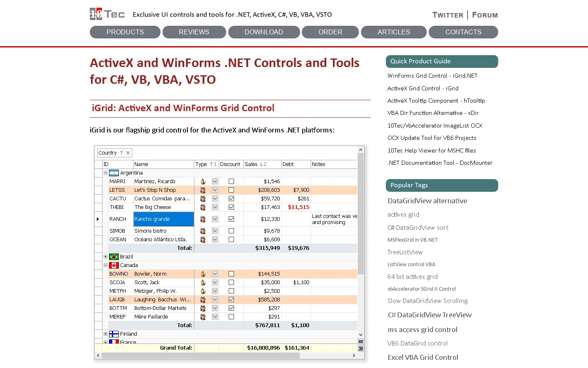Click the grid's horizontal scrollbar thumb
588x368 pixels.
click(200, 356)
